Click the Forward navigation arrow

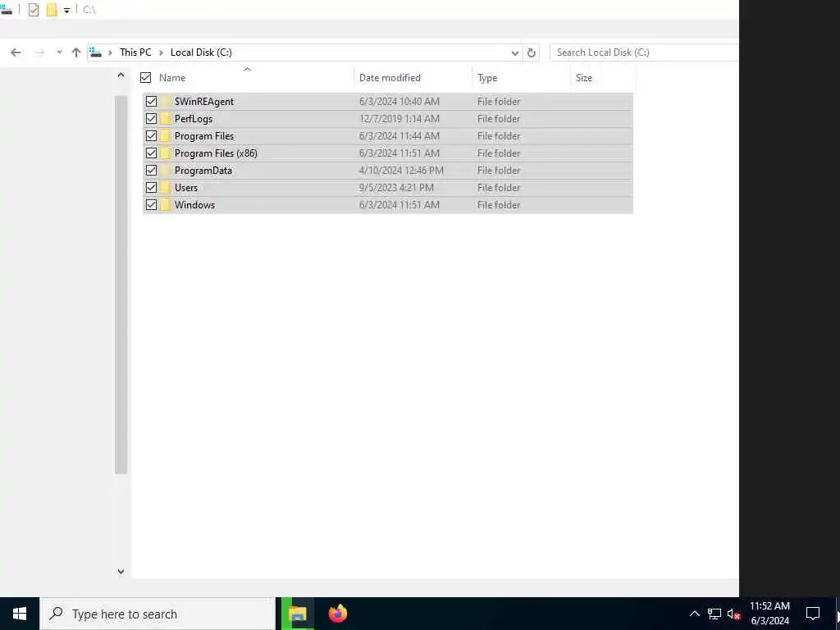coord(39,52)
